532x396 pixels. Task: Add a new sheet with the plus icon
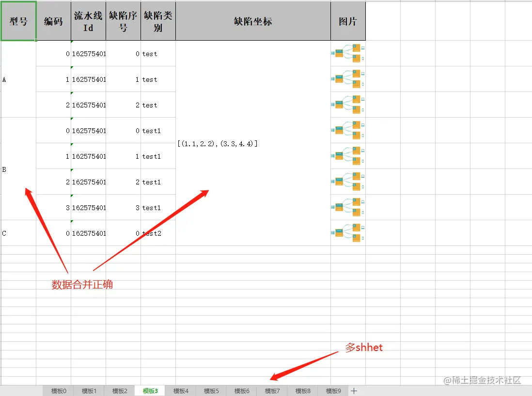point(354,391)
